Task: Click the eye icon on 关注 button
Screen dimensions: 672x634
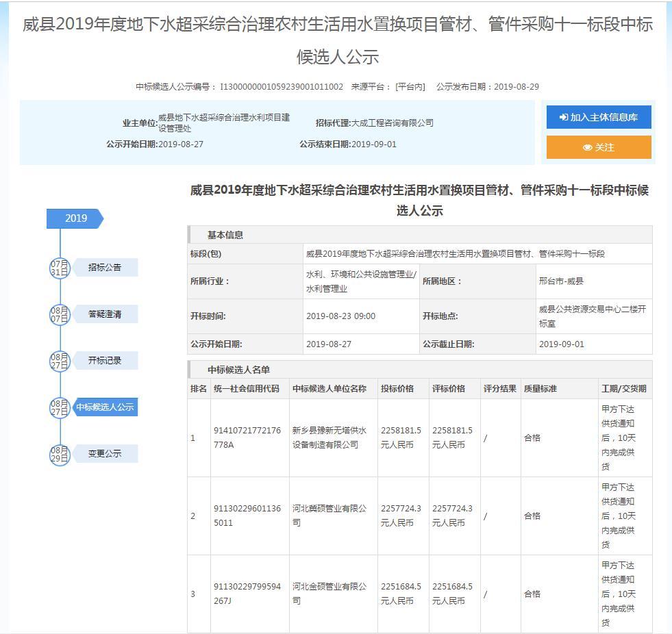Action: (x=587, y=147)
